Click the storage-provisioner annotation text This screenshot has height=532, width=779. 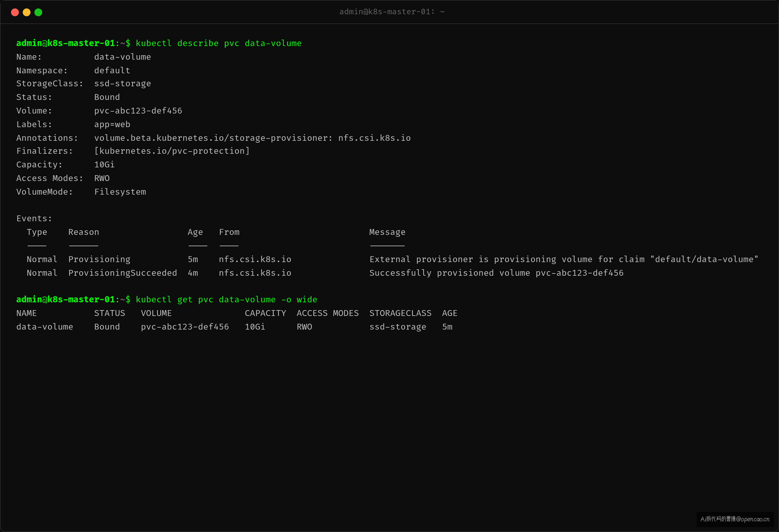pos(253,138)
